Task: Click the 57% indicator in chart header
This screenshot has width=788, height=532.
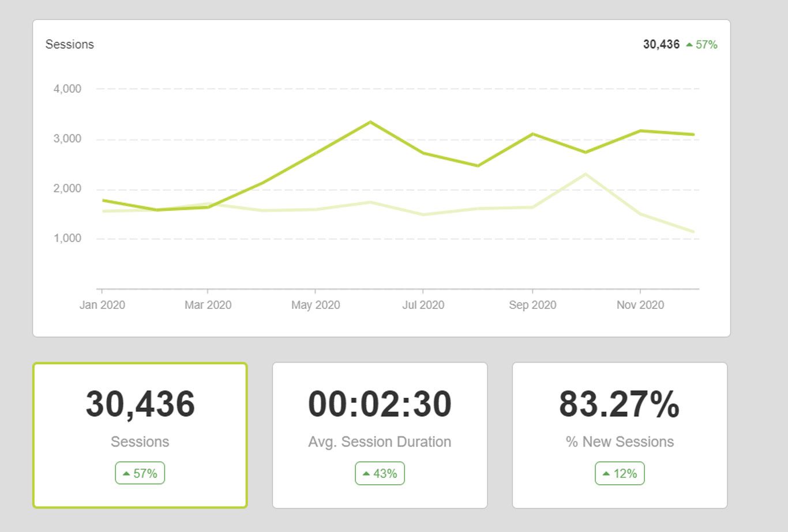Action: point(701,45)
